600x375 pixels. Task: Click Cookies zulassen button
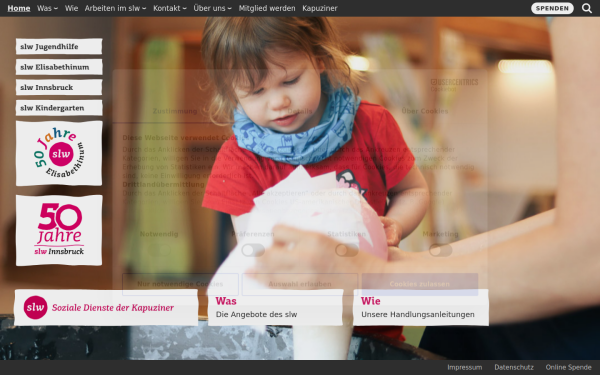coord(420,284)
